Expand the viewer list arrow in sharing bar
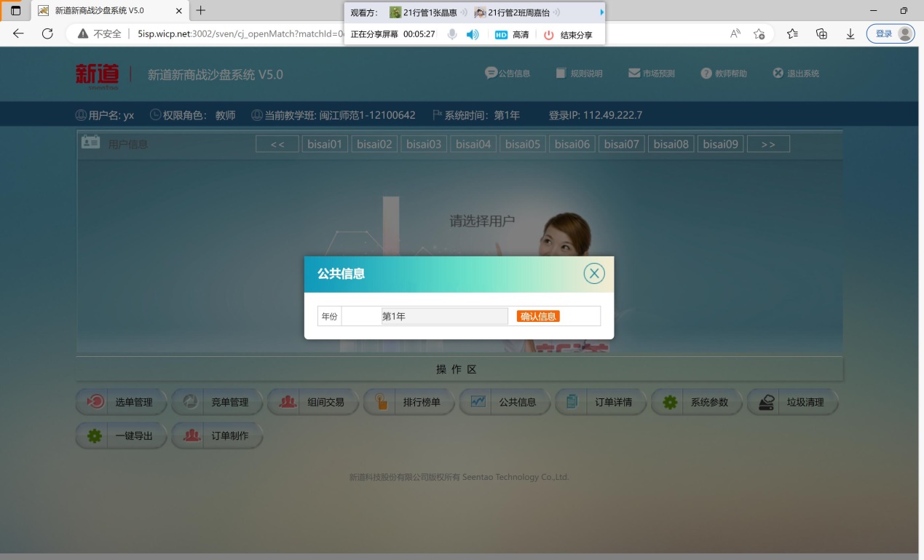924x560 pixels. (601, 12)
